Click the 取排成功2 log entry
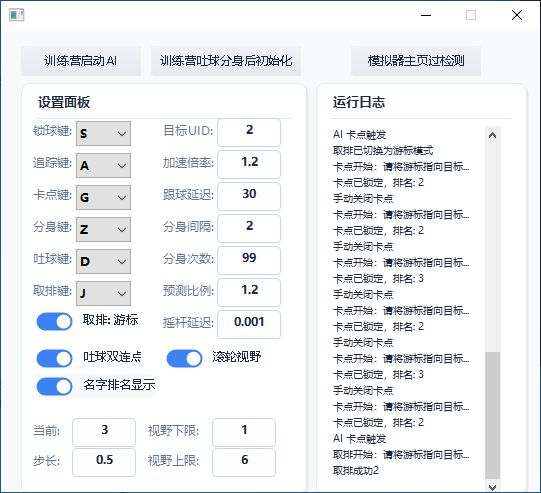541x493 pixels. coord(356,471)
